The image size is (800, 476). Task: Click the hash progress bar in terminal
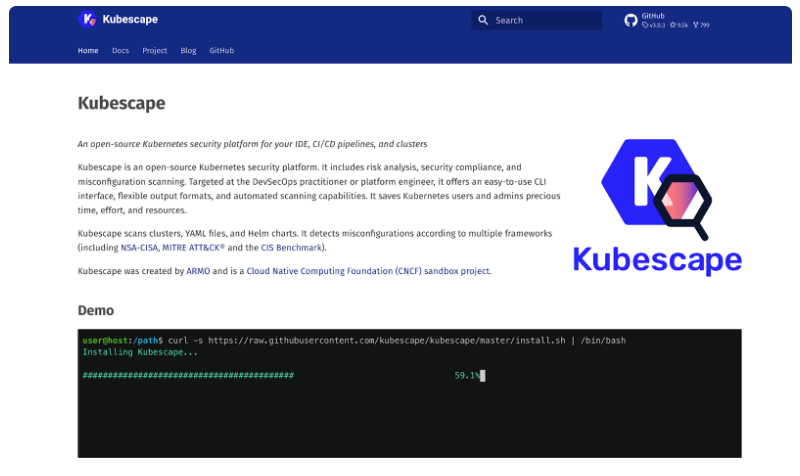(x=188, y=376)
